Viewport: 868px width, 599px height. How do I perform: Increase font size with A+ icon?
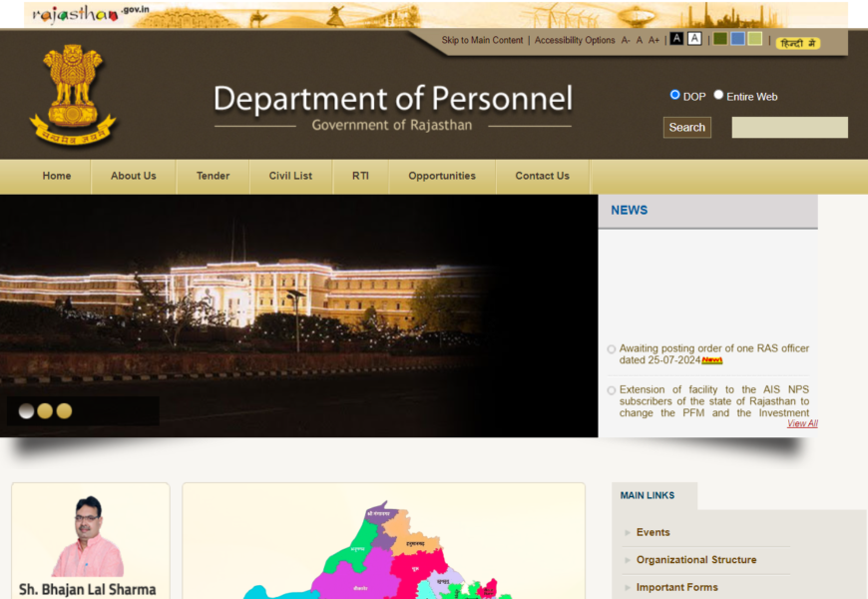pyautogui.click(x=654, y=41)
